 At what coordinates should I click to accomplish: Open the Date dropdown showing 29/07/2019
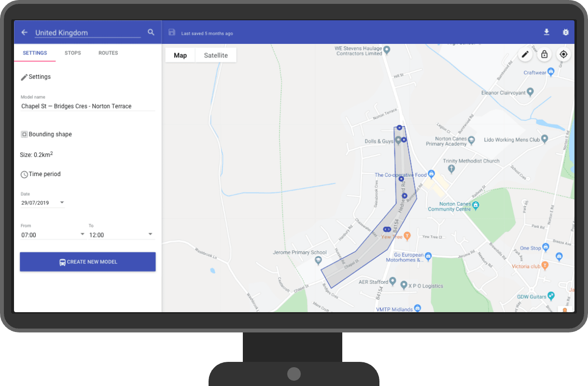(42, 203)
